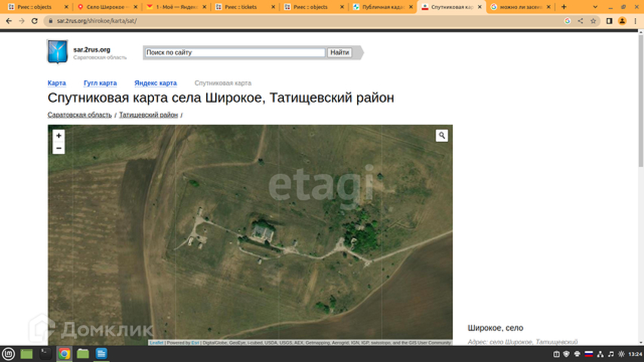Follow the Саратовская область breadcrumb link
The height and width of the screenshot is (362, 644).
coord(79,115)
